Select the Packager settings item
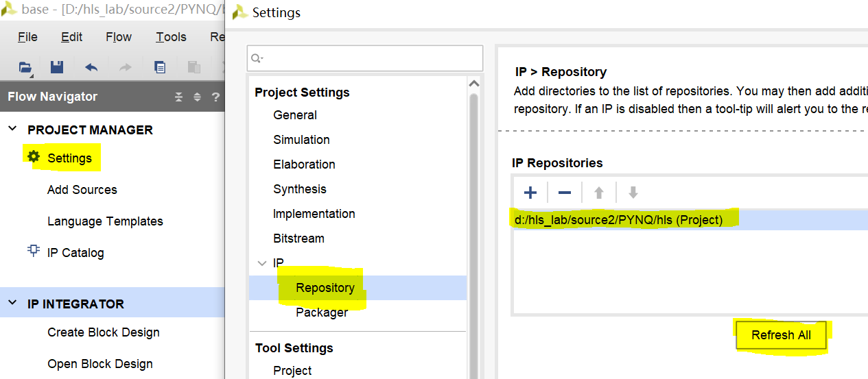The image size is (868, 379). point(321,313)
